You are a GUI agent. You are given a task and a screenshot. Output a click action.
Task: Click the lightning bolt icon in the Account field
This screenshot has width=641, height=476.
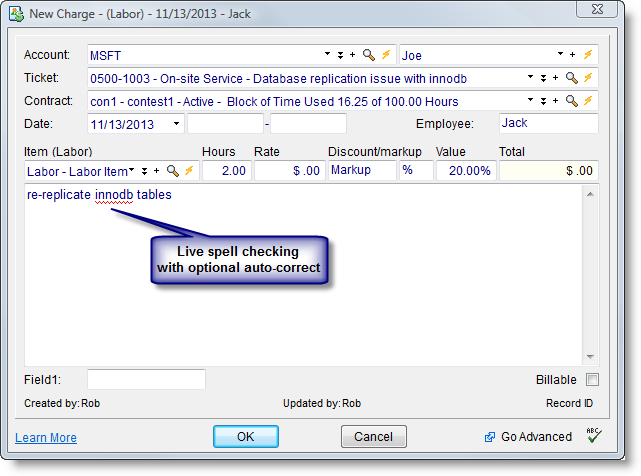click(x=385, y=55)
